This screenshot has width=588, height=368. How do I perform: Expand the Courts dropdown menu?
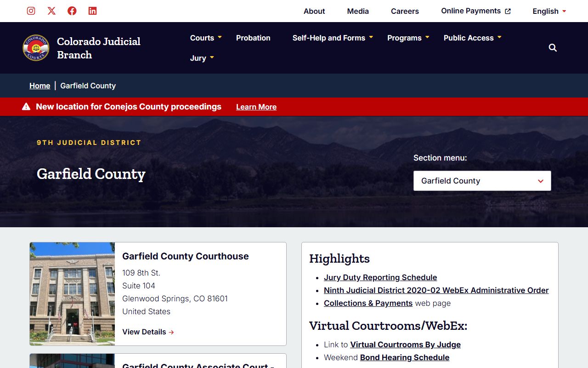pyautogui.click(x=206, y=38)
